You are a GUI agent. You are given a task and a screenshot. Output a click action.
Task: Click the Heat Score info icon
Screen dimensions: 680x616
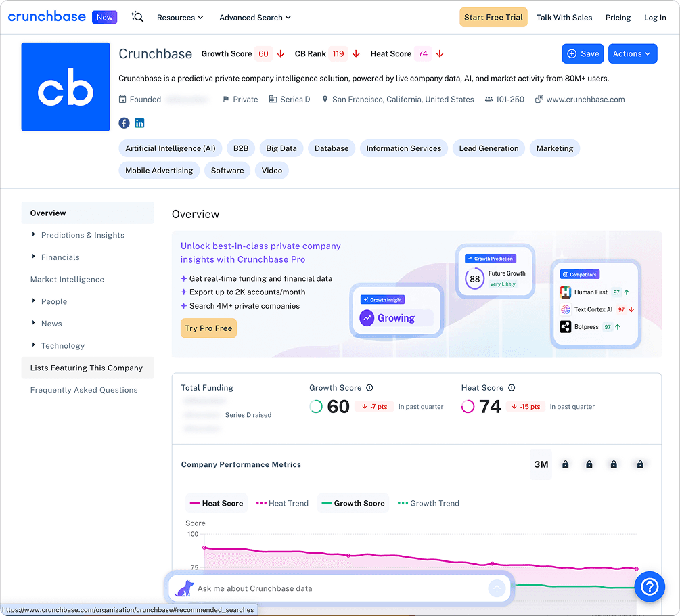click(x=512, y=388)
